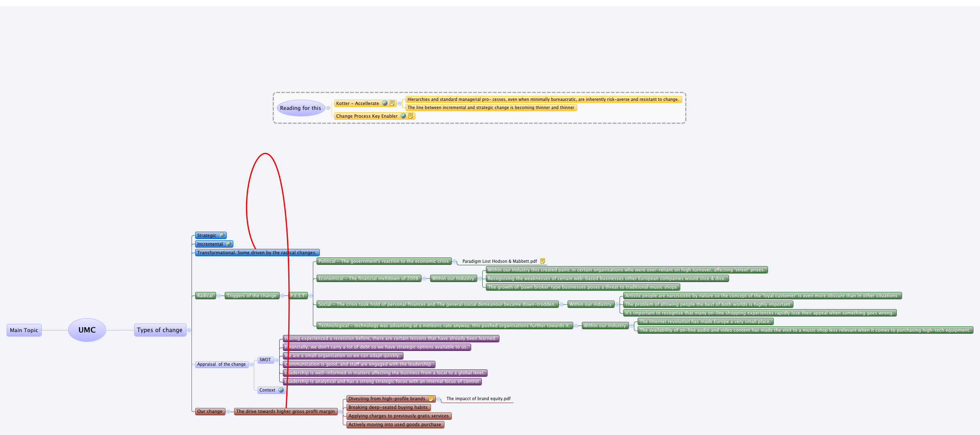Toggle collapse on the Within our Industry node

coord(480,278)
